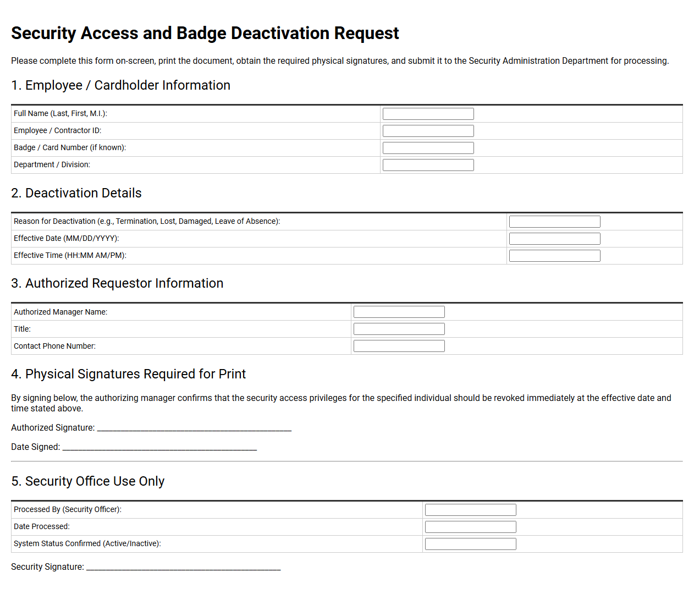Click the 'Contact Phone Number:' label
Viewport: 694px width, 616px height.
[54, 346]
